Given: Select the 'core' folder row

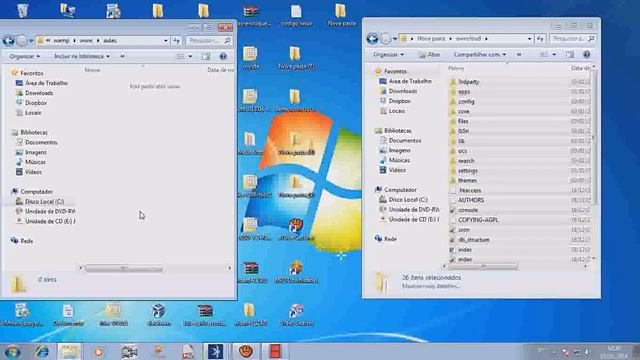Looking at the screenshot, I should pos(519,111).
